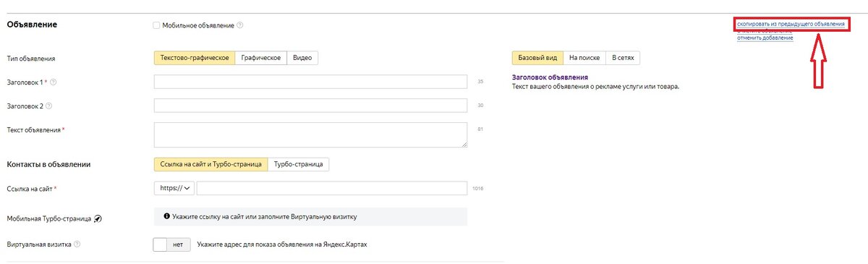Viewport: 868px width, 264px height.
Task: Open help icon beside Заголовок 2
Action: (49, 106)
